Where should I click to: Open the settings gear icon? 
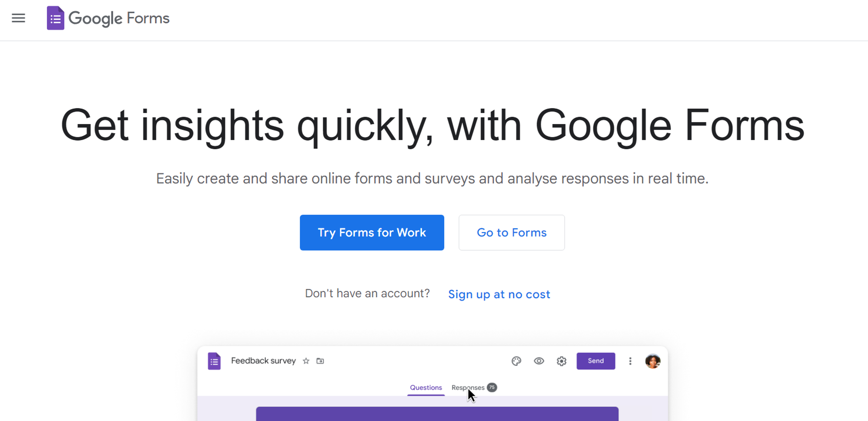(x=561, y=361)
